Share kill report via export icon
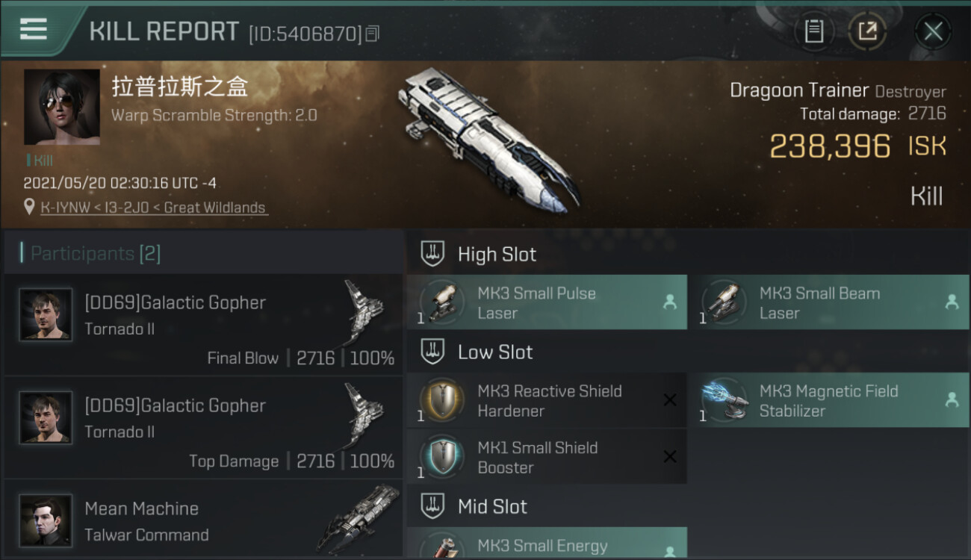 click(867, 31)
